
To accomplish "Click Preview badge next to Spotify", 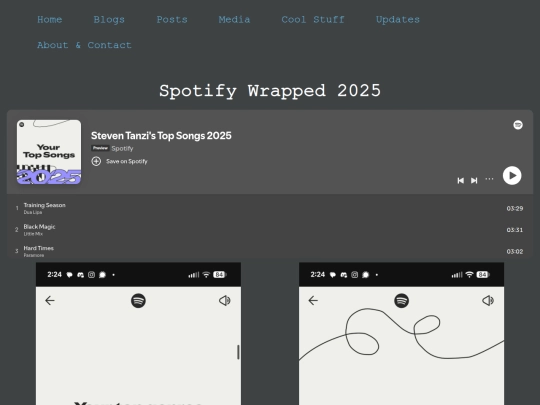I will [x=100, y=148].
